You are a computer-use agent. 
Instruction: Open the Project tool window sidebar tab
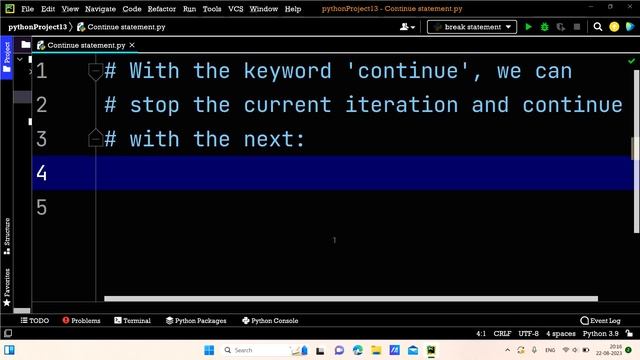point(7,57)
